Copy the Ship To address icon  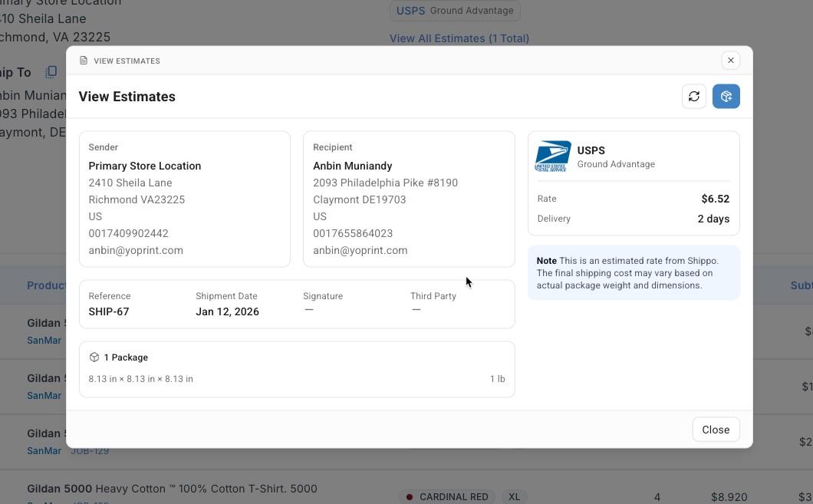(x=51, y=72)
